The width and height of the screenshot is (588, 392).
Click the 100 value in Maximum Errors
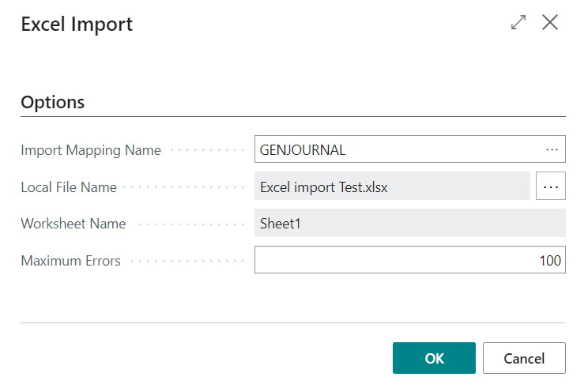(x=550, y=261)
